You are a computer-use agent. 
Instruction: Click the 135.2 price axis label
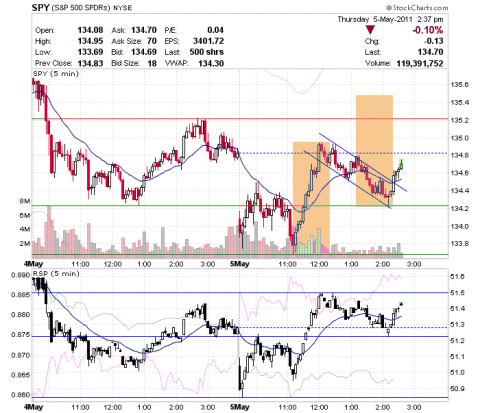459,120
